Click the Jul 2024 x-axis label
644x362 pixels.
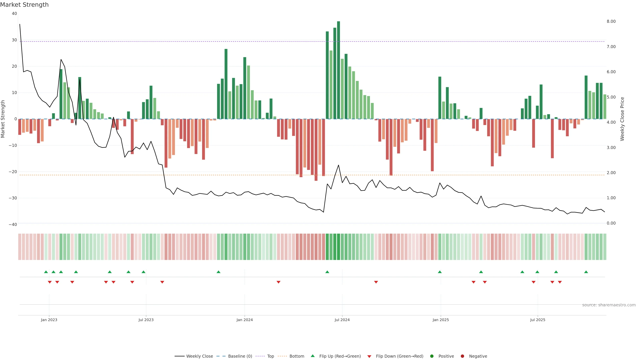tap(342, 320)
